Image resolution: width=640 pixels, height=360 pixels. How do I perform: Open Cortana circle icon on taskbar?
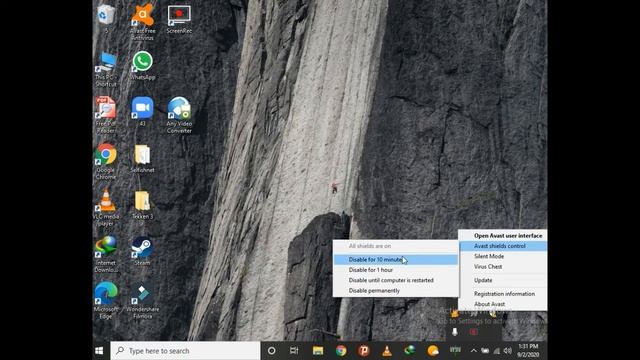click(x=271, y=351)
